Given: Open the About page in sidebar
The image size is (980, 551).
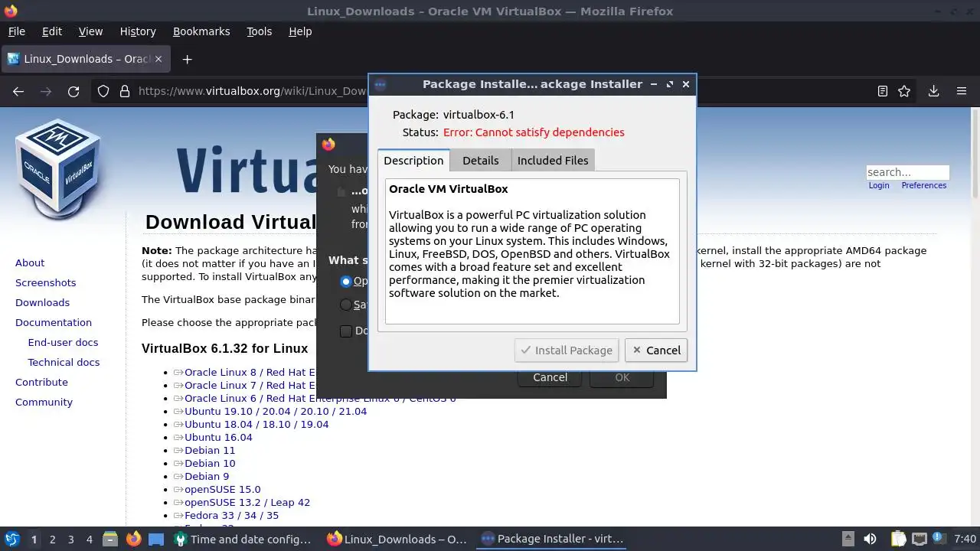Looking at the screenshot, I should [30, 262].
